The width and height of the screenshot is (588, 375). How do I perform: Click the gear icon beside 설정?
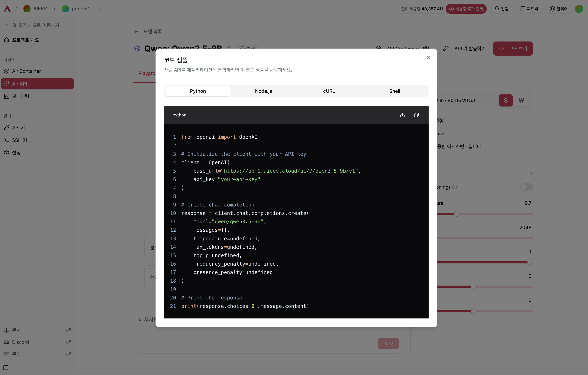(7, 153)
